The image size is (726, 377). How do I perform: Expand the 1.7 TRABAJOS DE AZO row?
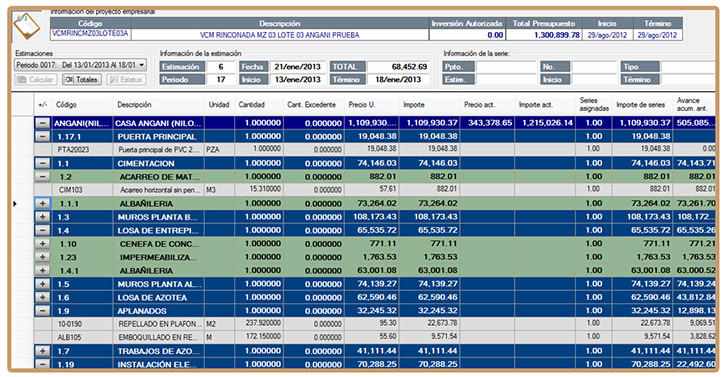pyautogui.click(x=43, y=352)
